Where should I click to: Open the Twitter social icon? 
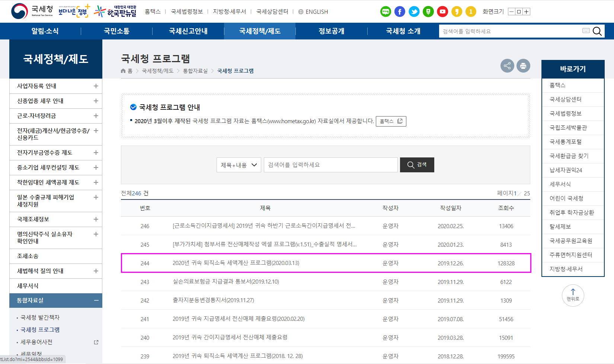(414, 12)
